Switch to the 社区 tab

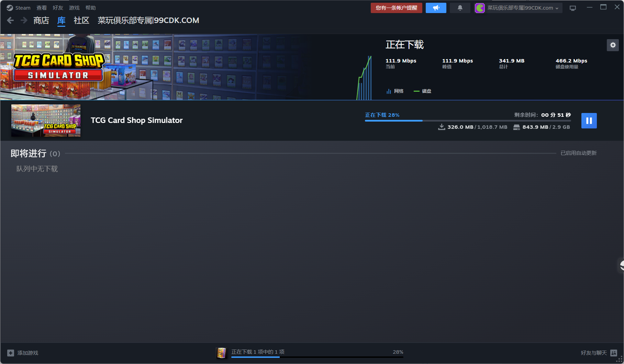click(81, 21)
